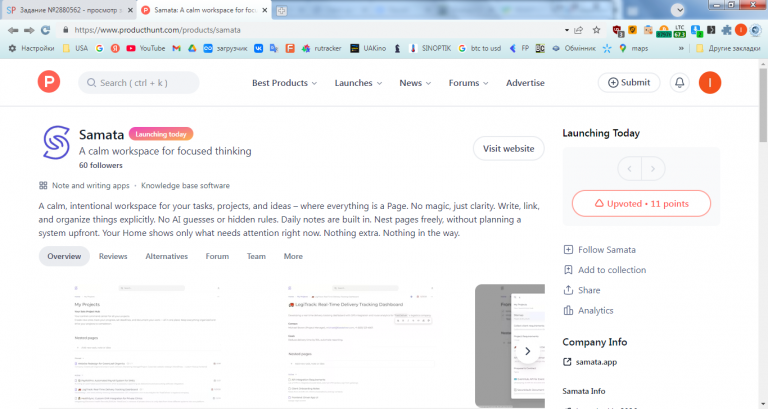768x409 pixels.
Task: Switch to the Alternatives tab
Action: coord(167,256)
